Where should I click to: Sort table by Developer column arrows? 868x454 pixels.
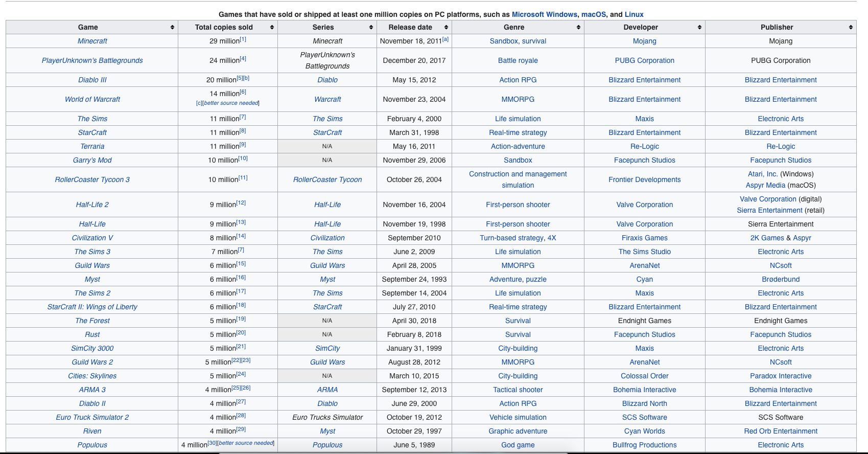click(x=699, y=28)
